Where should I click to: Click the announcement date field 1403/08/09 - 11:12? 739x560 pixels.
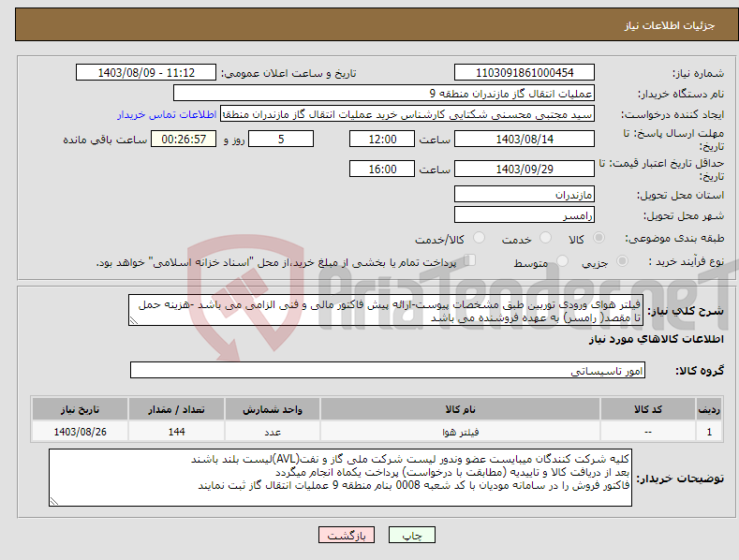point(146,73)
